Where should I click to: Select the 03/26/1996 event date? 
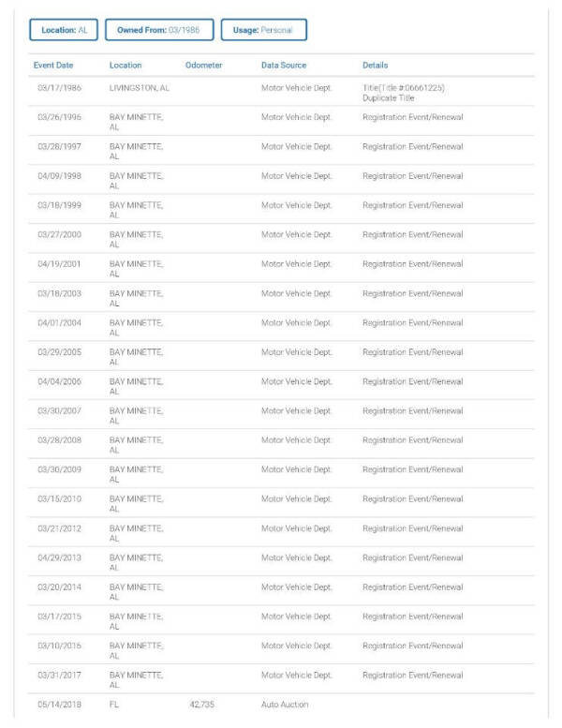point(59,117)
